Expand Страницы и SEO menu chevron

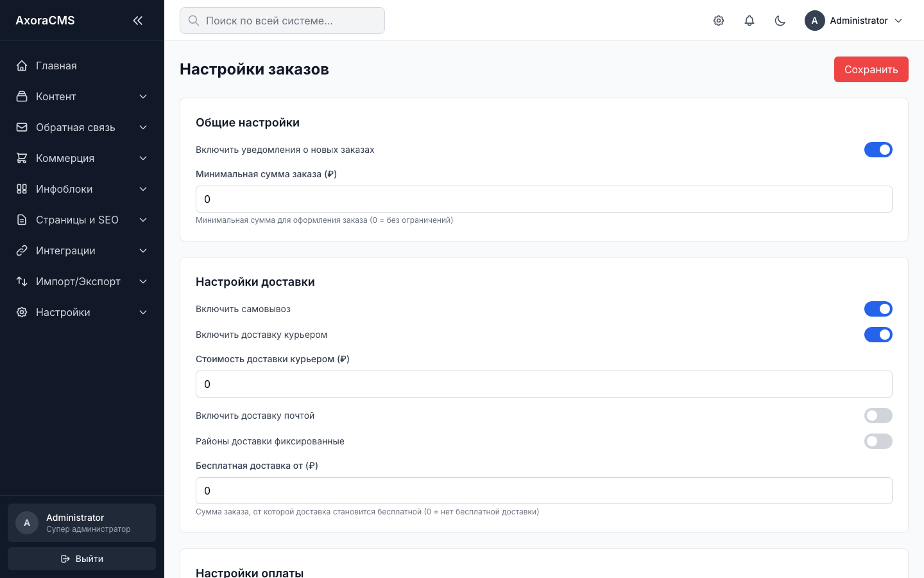pyautogui.click(x=143, y=220)
